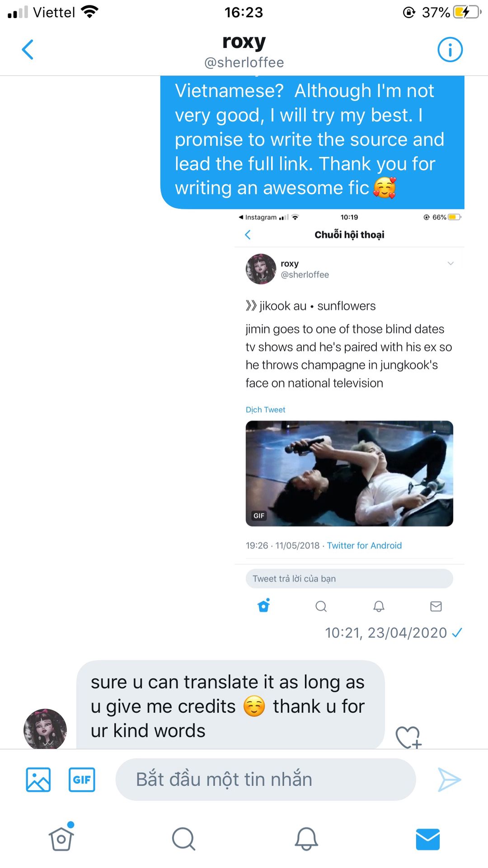The width and height of the screenshot is (488, 868).
Task: Open conversation info icon
Action: tap(450, 50)
